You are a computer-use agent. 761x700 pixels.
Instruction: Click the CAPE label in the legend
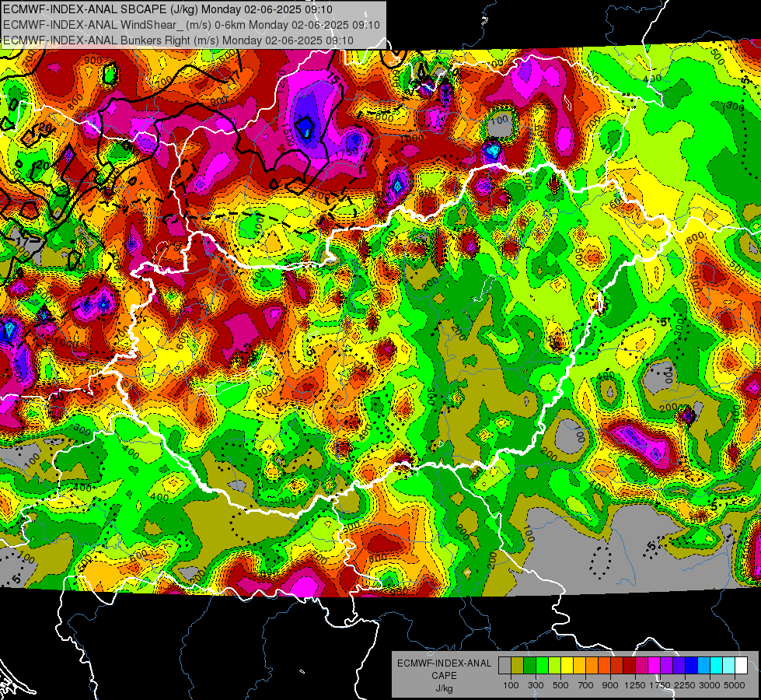point(444,676)
